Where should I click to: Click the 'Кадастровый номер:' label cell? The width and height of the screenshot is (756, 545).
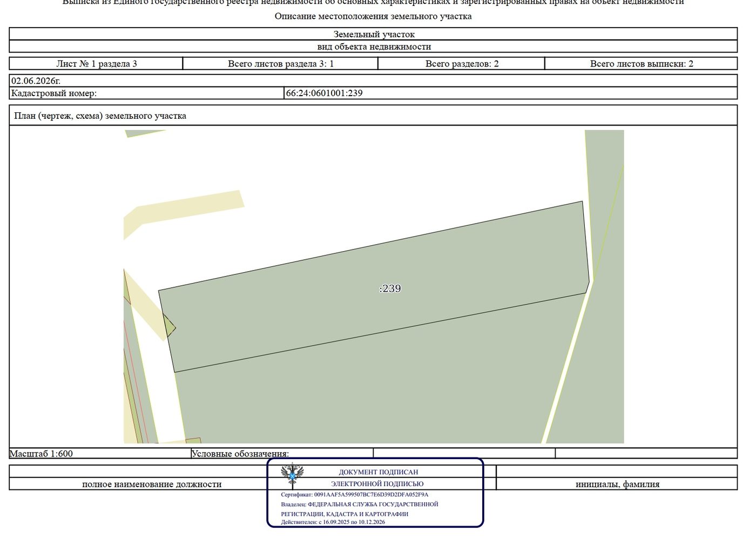(x=147, y=93)
